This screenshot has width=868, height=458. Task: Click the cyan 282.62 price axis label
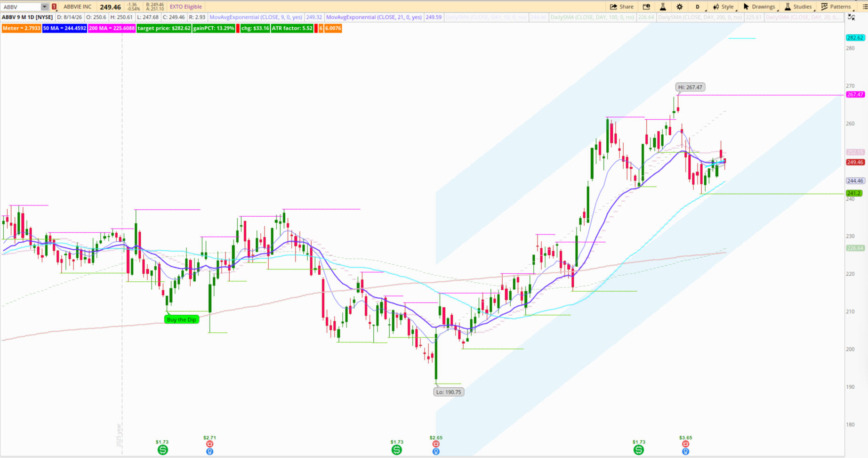click(x=855, y=38)
